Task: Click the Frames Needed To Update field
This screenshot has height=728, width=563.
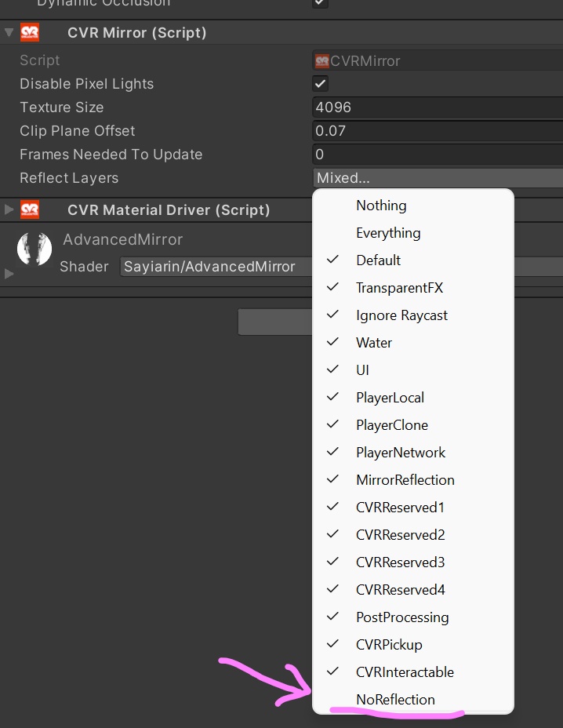Action: click(438, 155)
